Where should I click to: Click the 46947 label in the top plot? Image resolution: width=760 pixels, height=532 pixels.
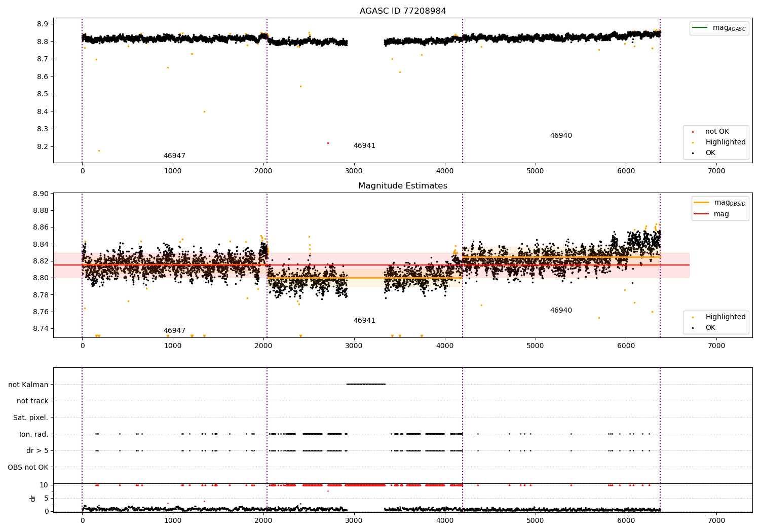click(x=174, y=156)
